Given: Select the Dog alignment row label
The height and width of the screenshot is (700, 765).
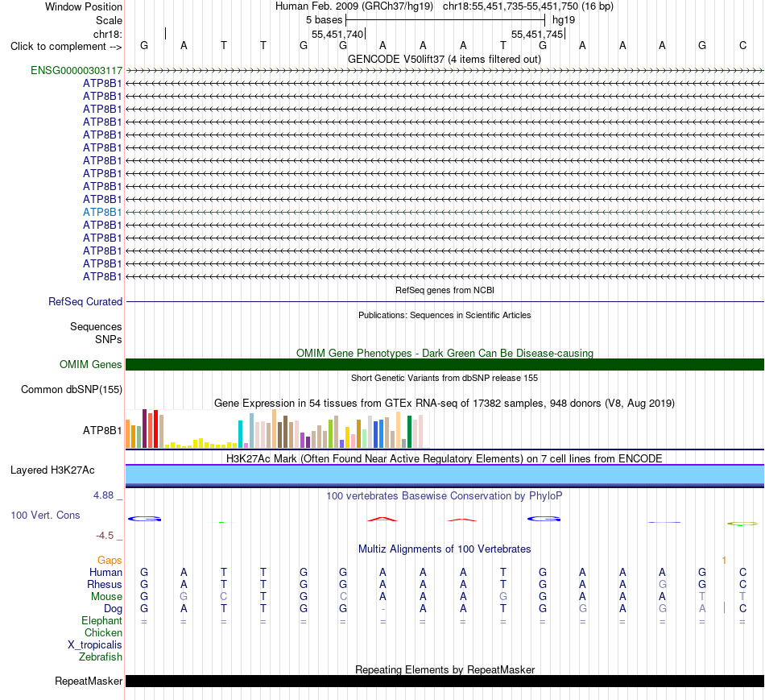Looking at the screenshot, I should tap(114, 609).
